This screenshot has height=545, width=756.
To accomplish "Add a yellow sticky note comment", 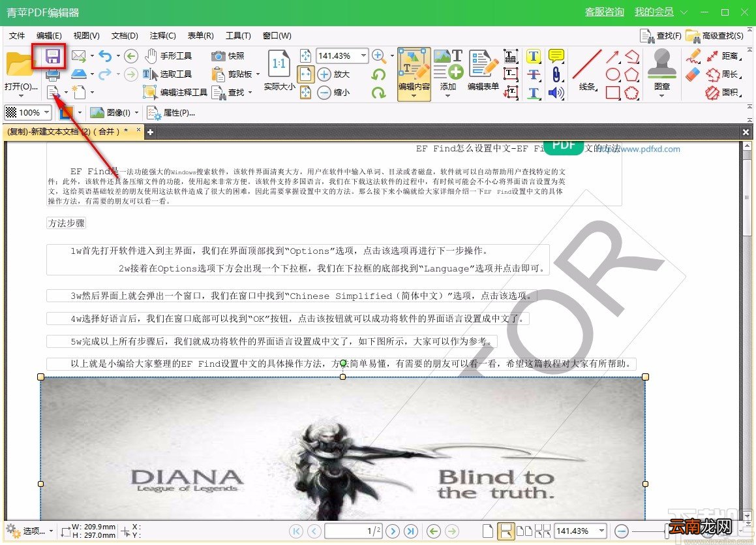I will (556, 56).
